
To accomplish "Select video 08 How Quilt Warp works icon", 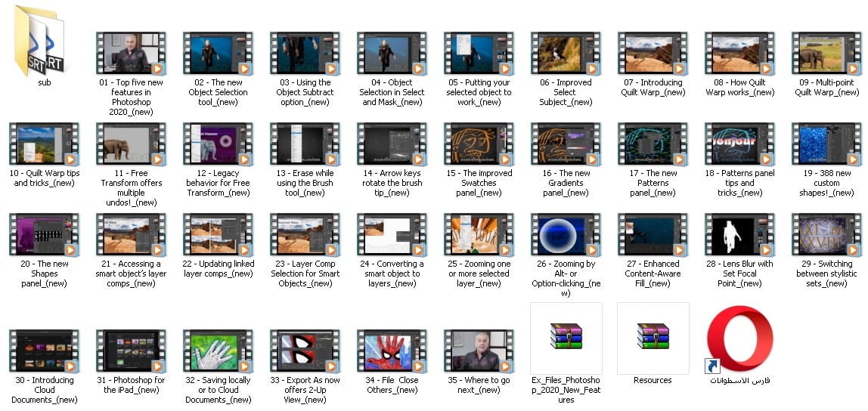I will click(739, 53).
